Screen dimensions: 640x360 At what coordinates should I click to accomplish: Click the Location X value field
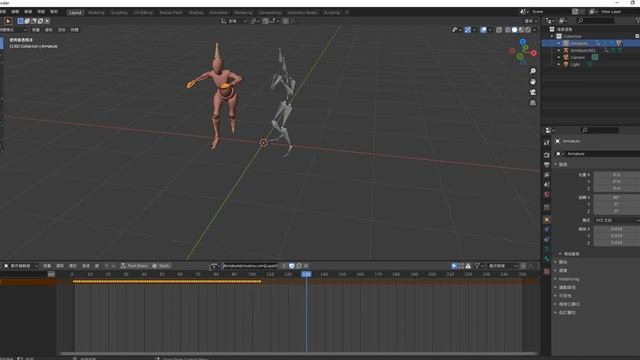[x=616, y=175]
